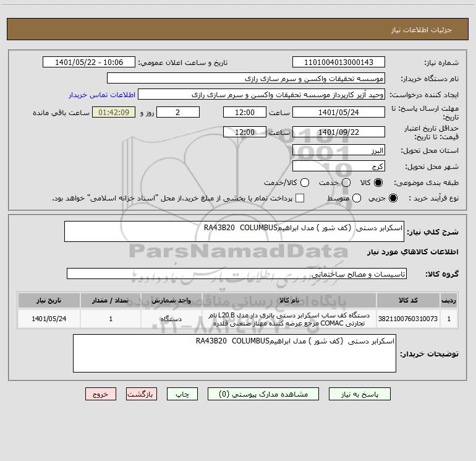Open the اطلاعات تماس خریدار link
This screenshot has height=461, width=476.
(x=102, y=95)
